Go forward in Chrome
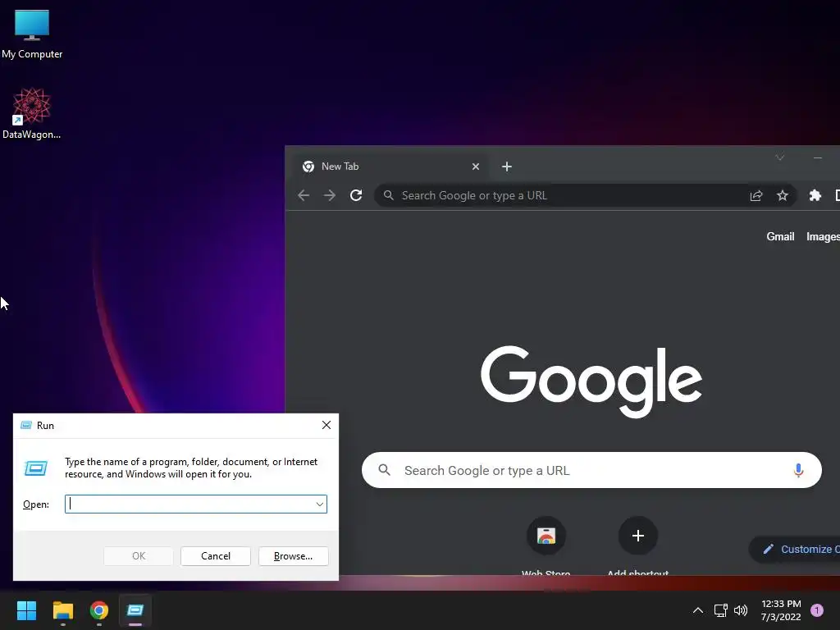This screenshot has height=630, width=840. tap(330, 195)
